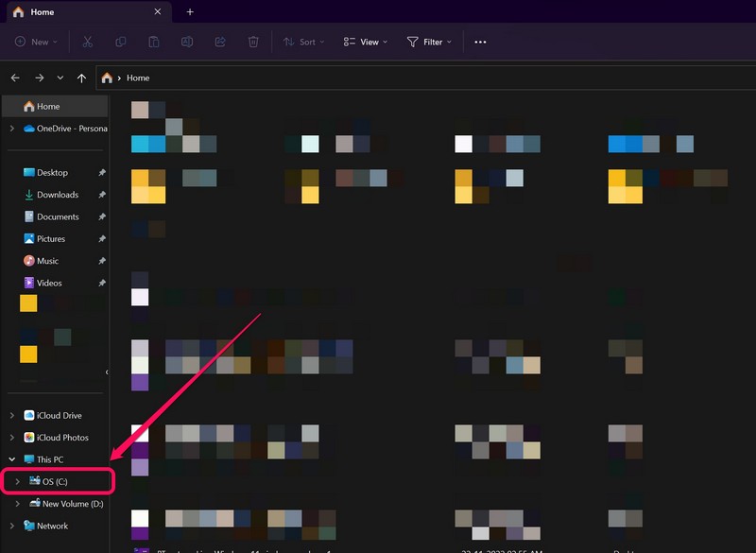Click the Rename icon in toolbar

pos(186,42)
